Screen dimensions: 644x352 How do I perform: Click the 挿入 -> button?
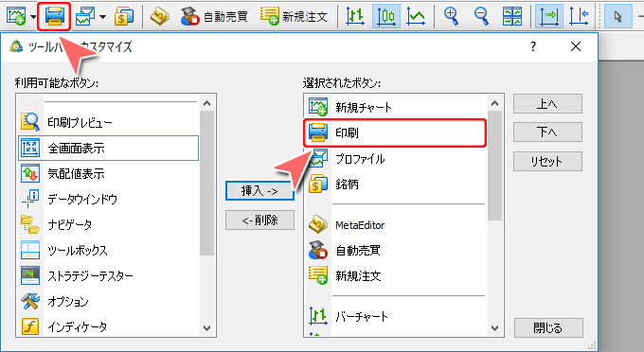[x=259, y=191]
